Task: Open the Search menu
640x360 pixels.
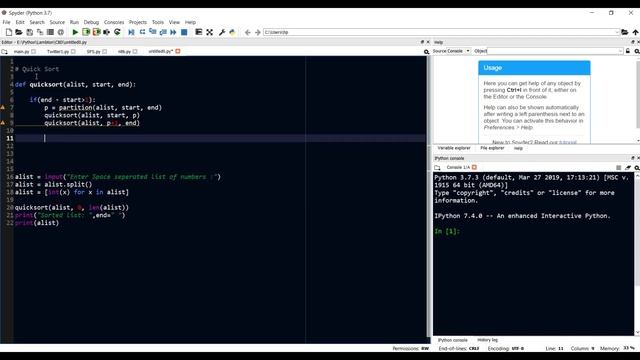Action: click(x=37, y=22)
